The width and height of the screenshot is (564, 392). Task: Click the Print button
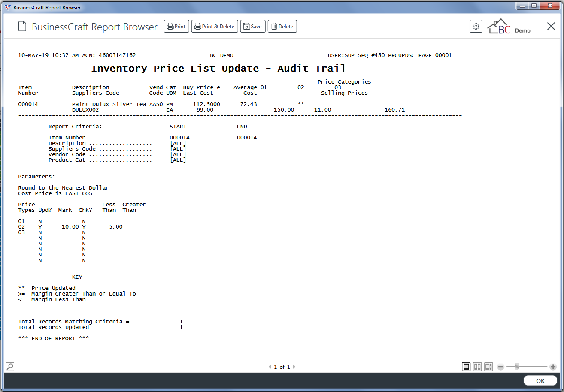pos(176,26)
